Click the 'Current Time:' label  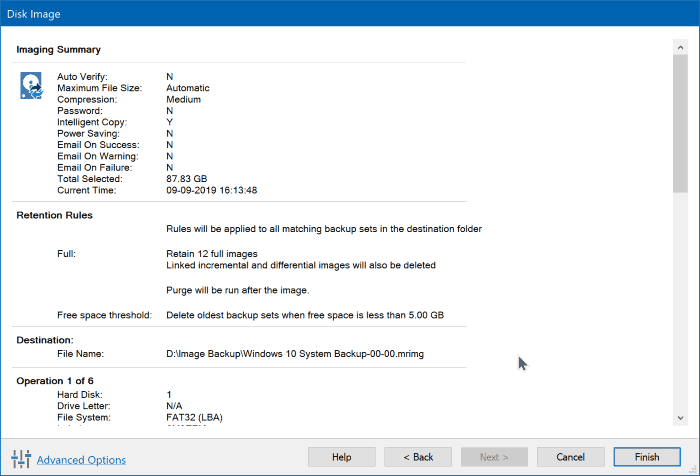[87, 190]
